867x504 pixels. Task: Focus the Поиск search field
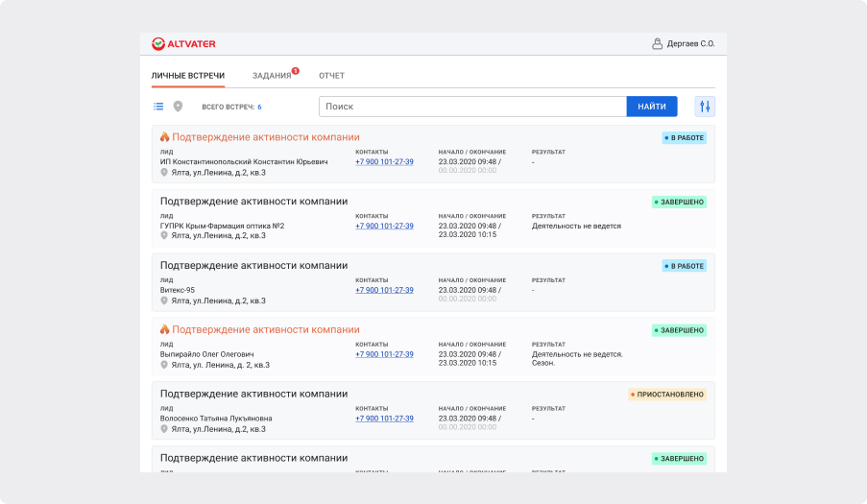click(x=472, y=107)
